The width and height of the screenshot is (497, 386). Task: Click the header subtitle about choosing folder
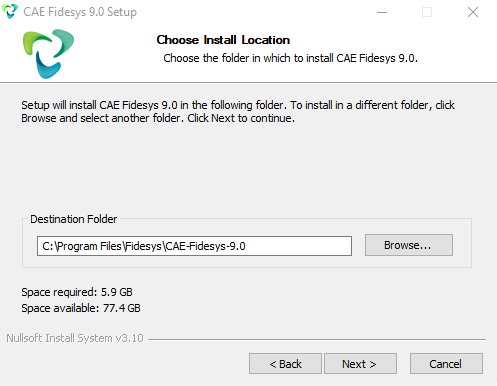[290, 58]
